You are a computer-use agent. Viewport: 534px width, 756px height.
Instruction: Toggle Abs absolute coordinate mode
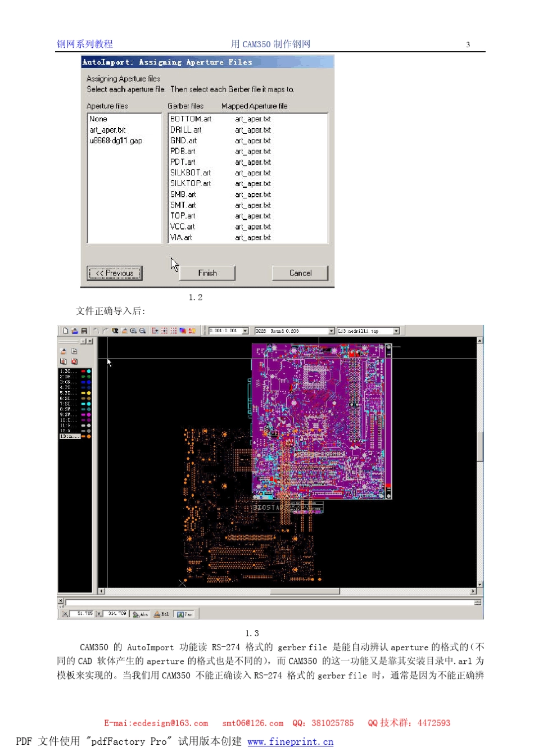(x=140, y=614)
